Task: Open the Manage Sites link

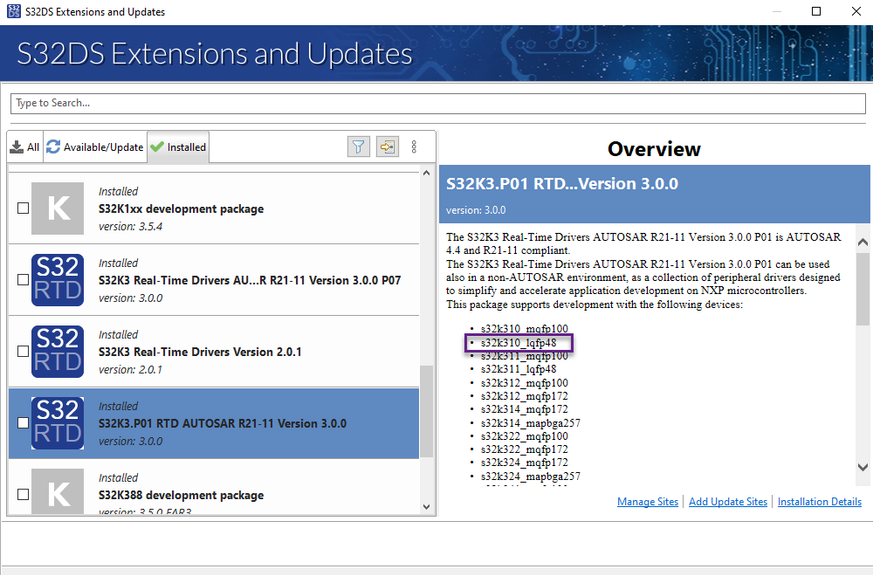Action: [x=647, y=502]
